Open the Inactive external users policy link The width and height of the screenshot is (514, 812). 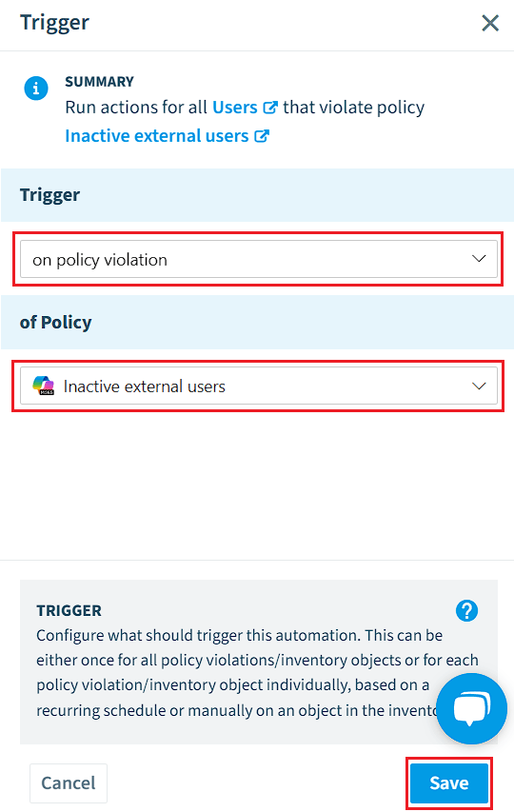pos(157,136)
